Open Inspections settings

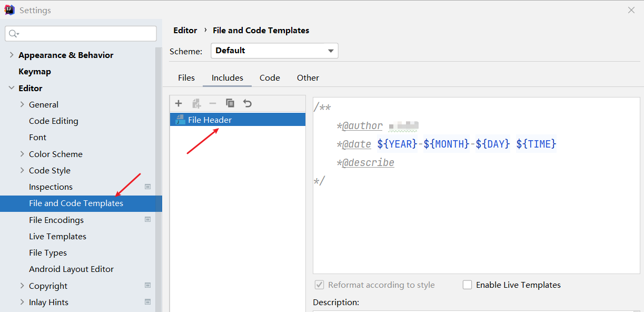pos(51,187)
